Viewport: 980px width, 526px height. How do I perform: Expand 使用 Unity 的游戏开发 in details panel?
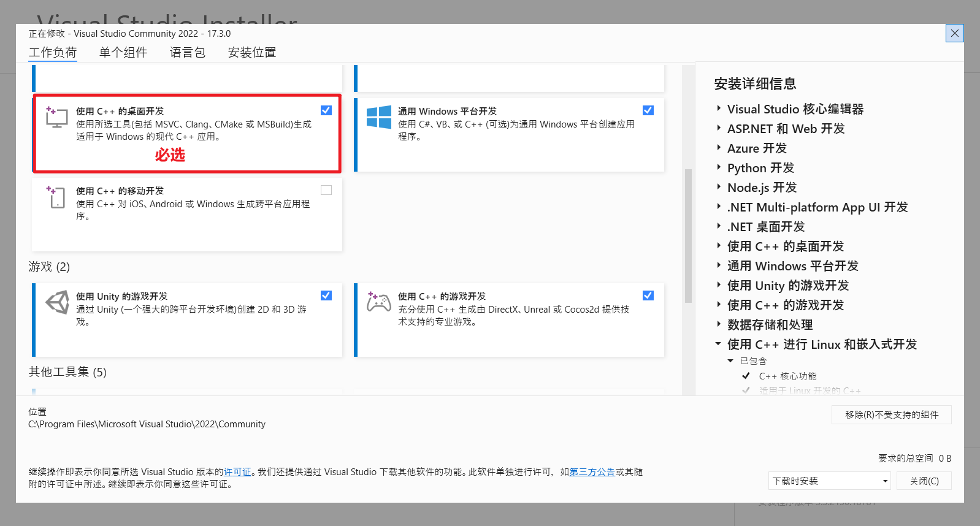pyautogui.click(x=719, y=285)
